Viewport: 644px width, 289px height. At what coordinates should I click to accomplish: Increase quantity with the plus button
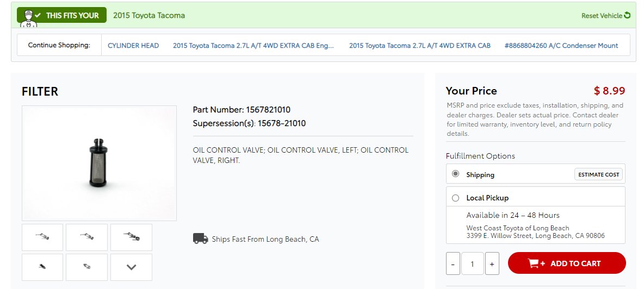click(492, 263)
